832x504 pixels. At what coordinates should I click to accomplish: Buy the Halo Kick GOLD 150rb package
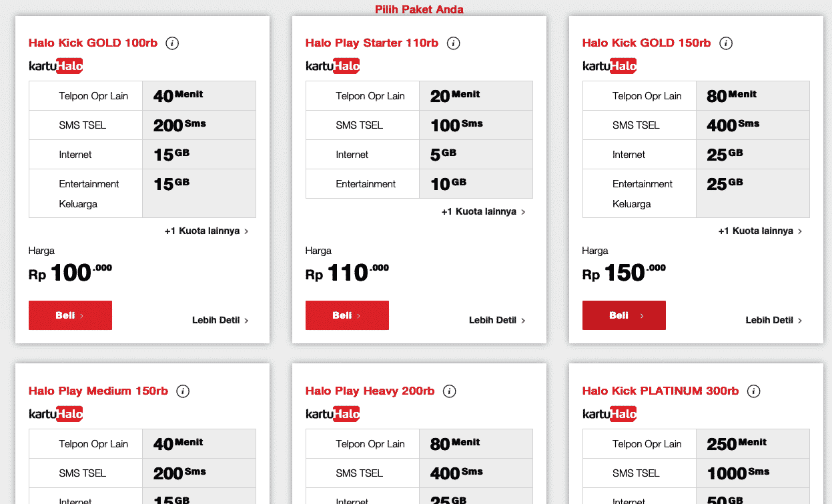tap(624, 315)
